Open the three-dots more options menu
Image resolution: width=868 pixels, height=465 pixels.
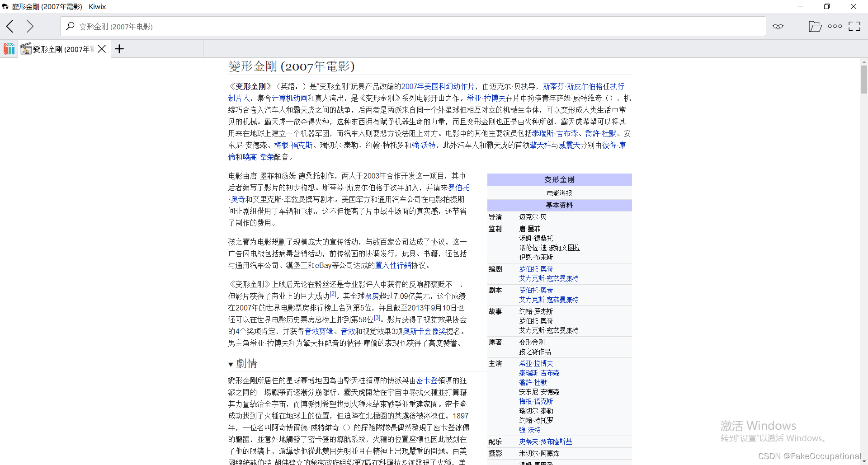[835, 26]
